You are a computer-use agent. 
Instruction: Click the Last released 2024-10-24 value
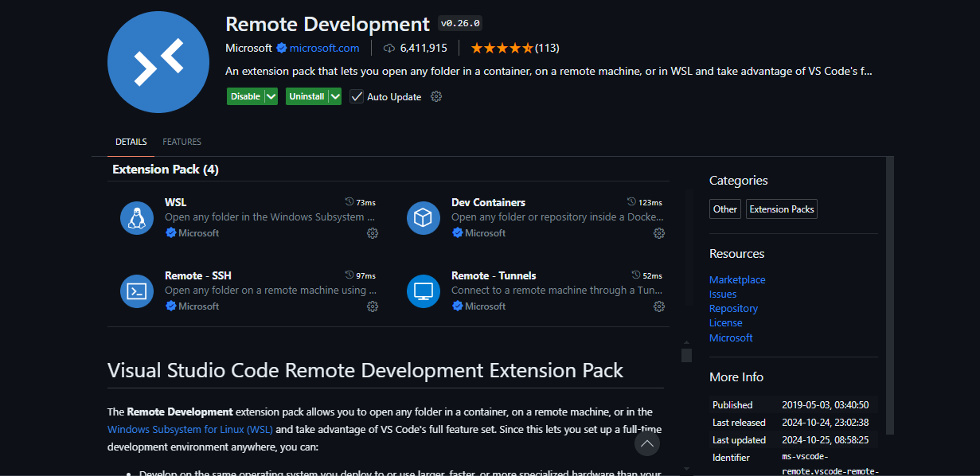pyautogui.click(x=825, y=423)
